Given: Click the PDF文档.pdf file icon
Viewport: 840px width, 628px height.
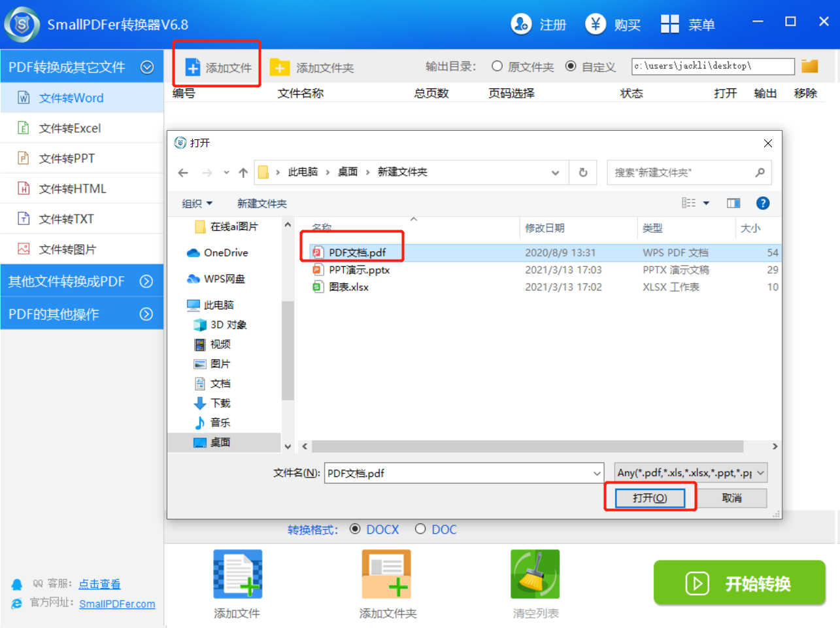Looking at the screenshot, I should pos(317,253).
